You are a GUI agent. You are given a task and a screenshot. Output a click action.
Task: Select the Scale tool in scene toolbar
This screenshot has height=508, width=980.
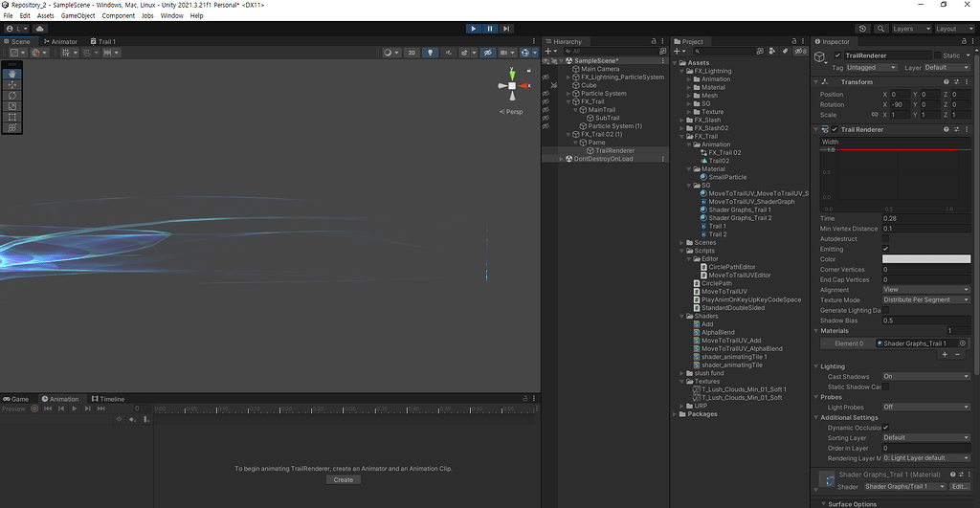pos(11,106)
